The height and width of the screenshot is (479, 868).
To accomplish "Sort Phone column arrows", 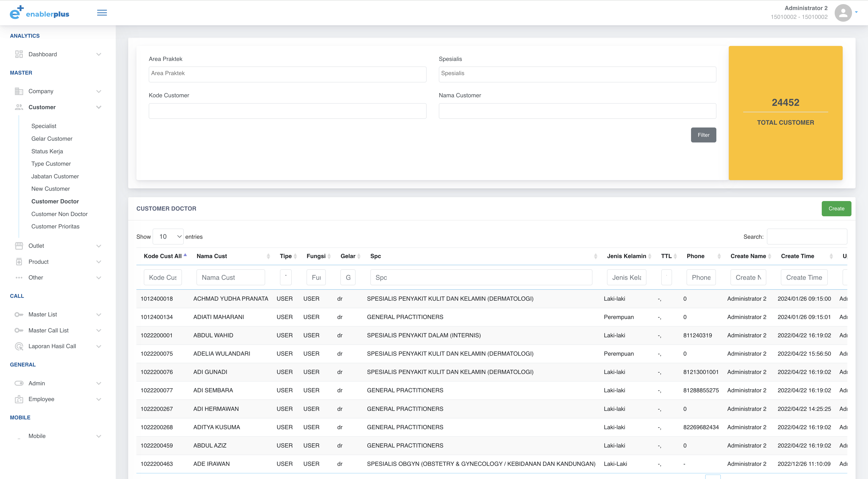I will 719,256.
